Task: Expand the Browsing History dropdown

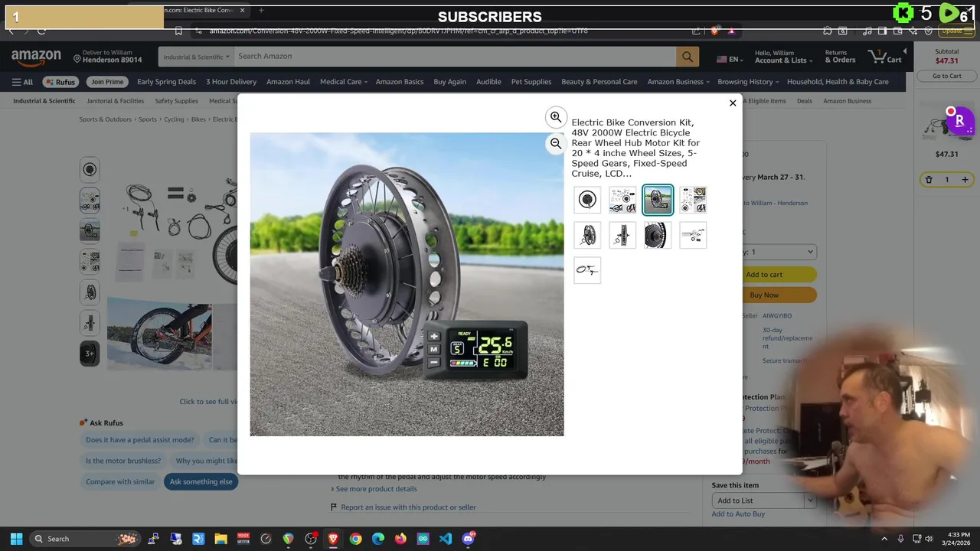Action: pyautogui.click(x=748, y=82)
